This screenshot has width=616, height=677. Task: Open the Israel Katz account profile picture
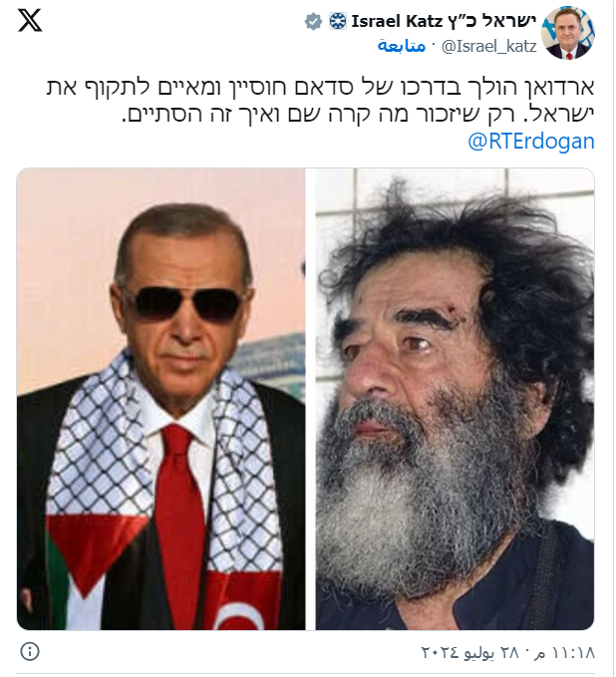pyautogui.click(x=568, y=33)
